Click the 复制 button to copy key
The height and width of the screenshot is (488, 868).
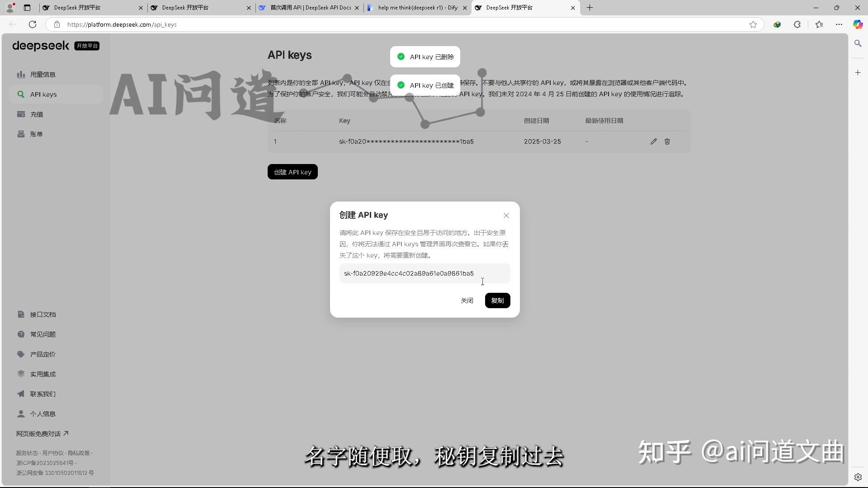497,300
